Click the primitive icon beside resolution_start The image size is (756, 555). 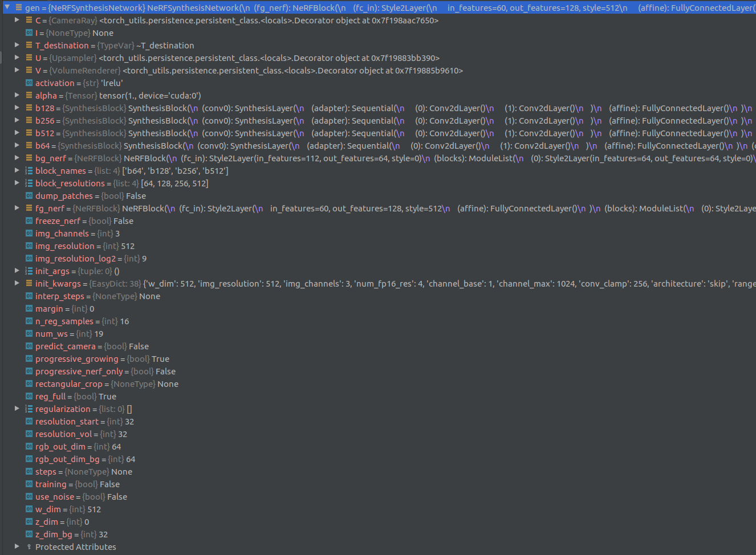pos(29,421)
